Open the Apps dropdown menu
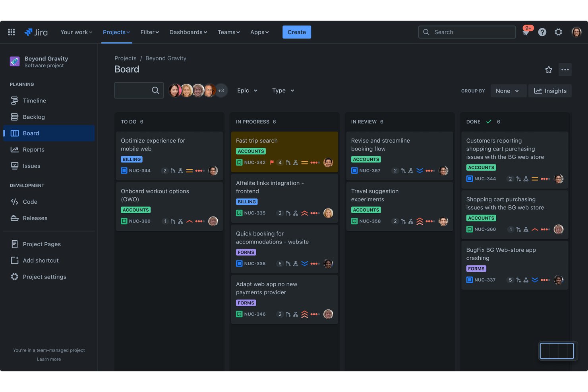Image resolution: width=588 pixels, height=392 pixels. [x=259, y=32]
